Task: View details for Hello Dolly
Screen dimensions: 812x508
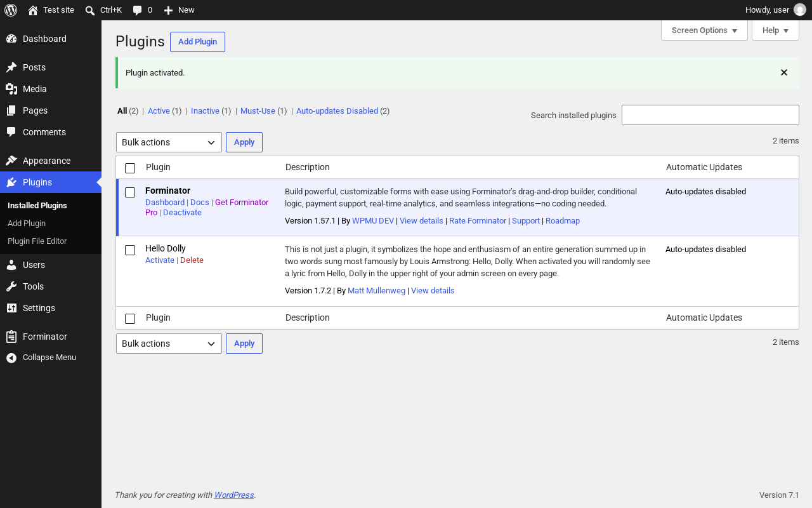Action: (x=433, y=291)
